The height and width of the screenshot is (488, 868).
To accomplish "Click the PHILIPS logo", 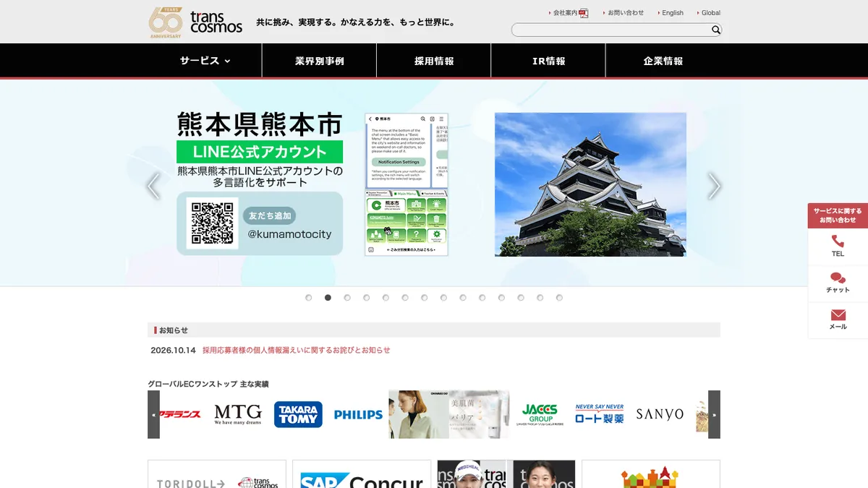I will (358, 415).
